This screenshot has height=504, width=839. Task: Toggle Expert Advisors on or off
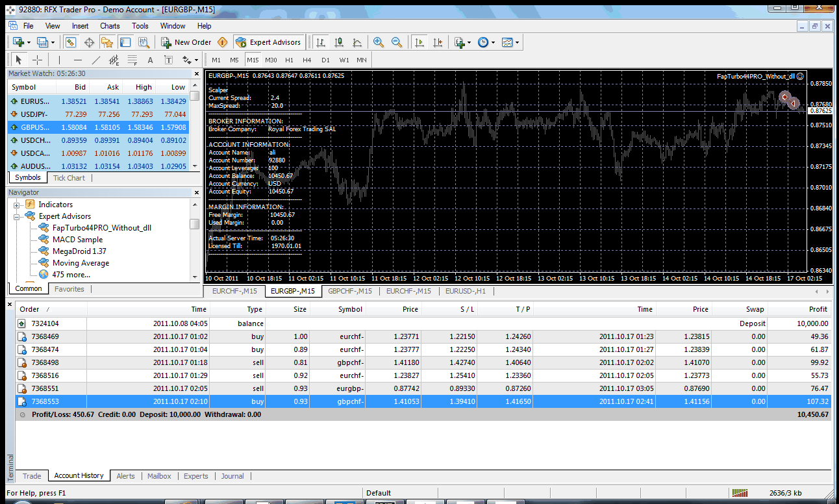click(x=269, y=42)
